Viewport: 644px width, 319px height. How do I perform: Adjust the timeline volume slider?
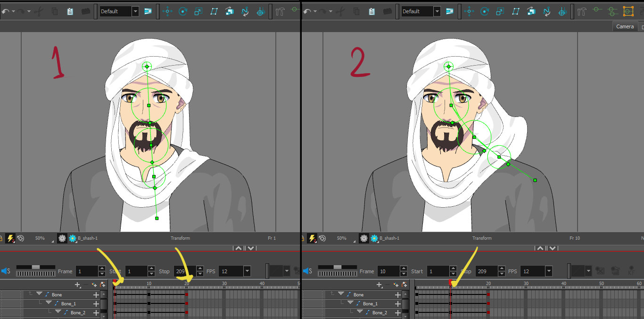pyautogui.click(x=35, y=267)
